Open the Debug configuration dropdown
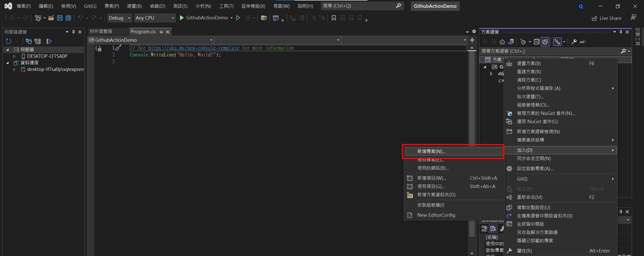The image size is (644, 256). (x=119, y=18)
